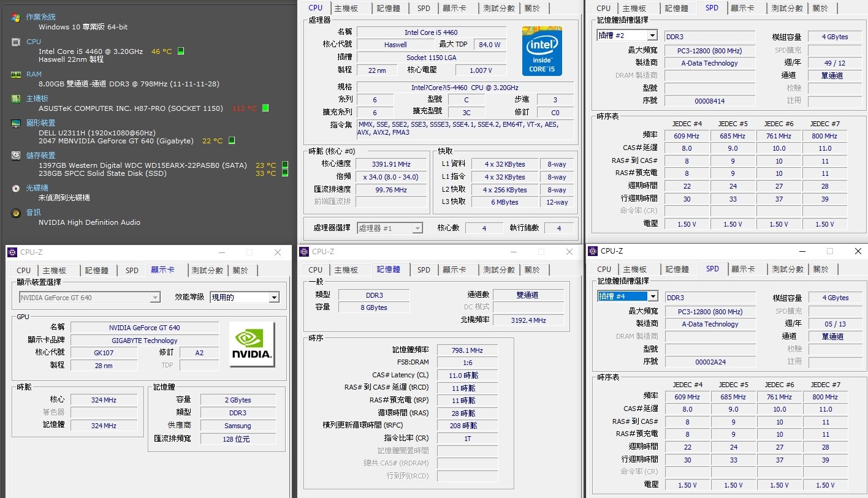Open the 圖形裝置 section link in Speccy
Viewport: 868px width, 498px height.
(x=41, y=123)
